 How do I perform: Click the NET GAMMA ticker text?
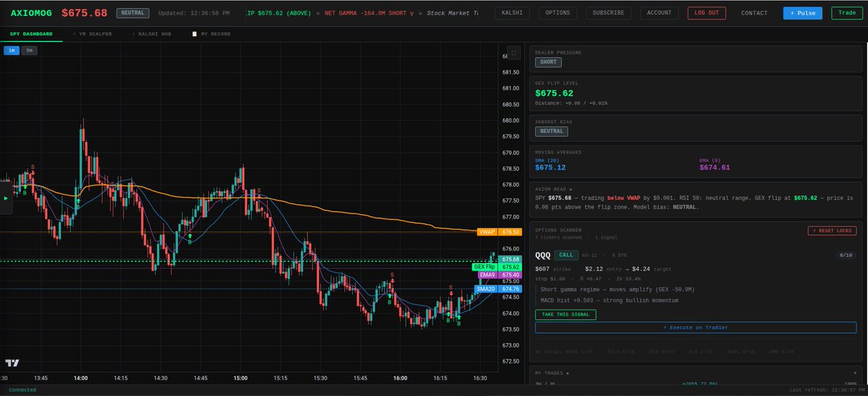point(370,13)
